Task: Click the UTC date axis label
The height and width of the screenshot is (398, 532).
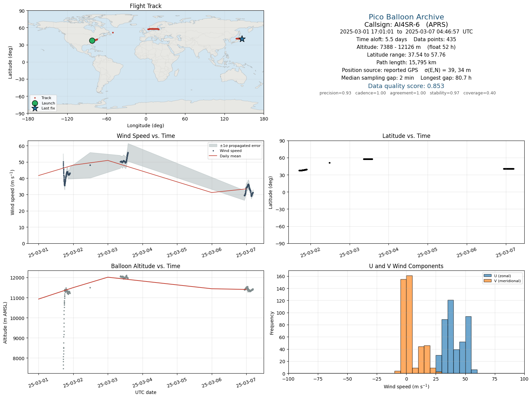Action: pos(146,392)
